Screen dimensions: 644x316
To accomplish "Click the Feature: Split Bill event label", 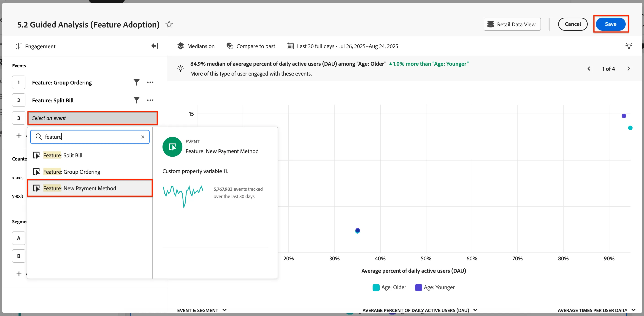I will point(53,100).
